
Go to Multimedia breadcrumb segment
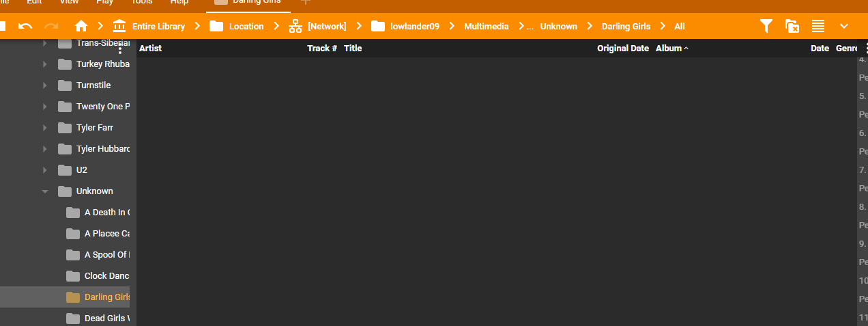486,26
